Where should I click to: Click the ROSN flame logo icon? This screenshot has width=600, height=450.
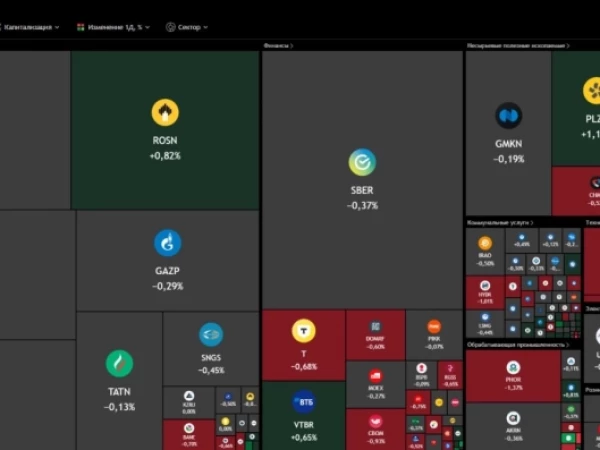[x=165, y=112]
